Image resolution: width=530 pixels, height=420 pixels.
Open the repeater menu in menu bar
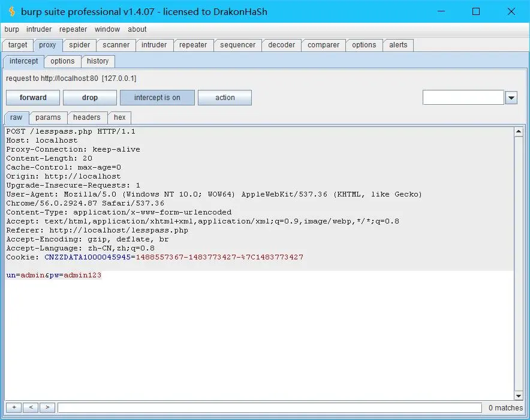pyautogui.click(x=73, y=29)
